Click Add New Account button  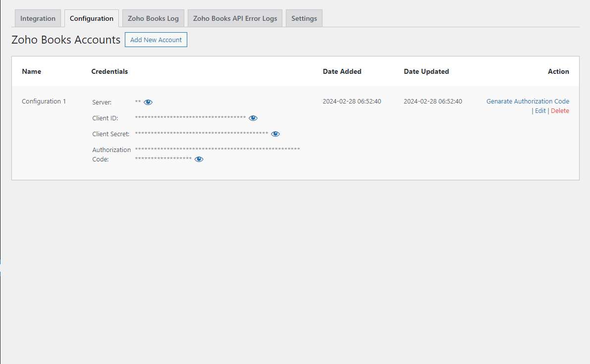[156, 40]
